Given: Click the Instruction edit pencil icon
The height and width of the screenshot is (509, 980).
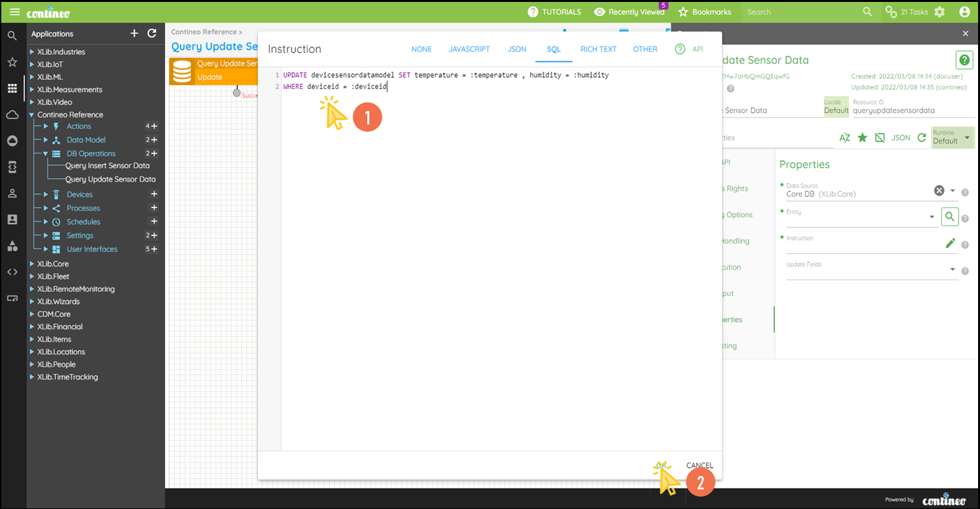Looking at the screenshot, I should tap(950, 243).
